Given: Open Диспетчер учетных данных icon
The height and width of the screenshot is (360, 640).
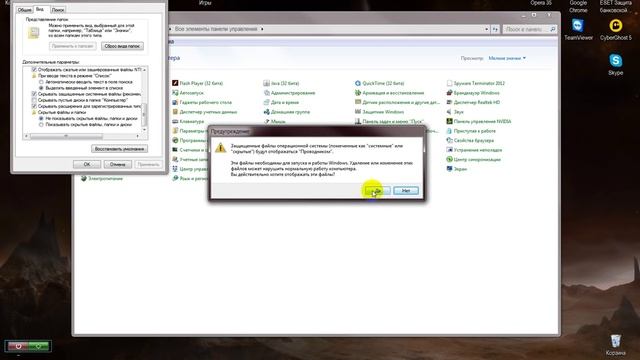Looking at the screenshot, I should tap(204, 112).
